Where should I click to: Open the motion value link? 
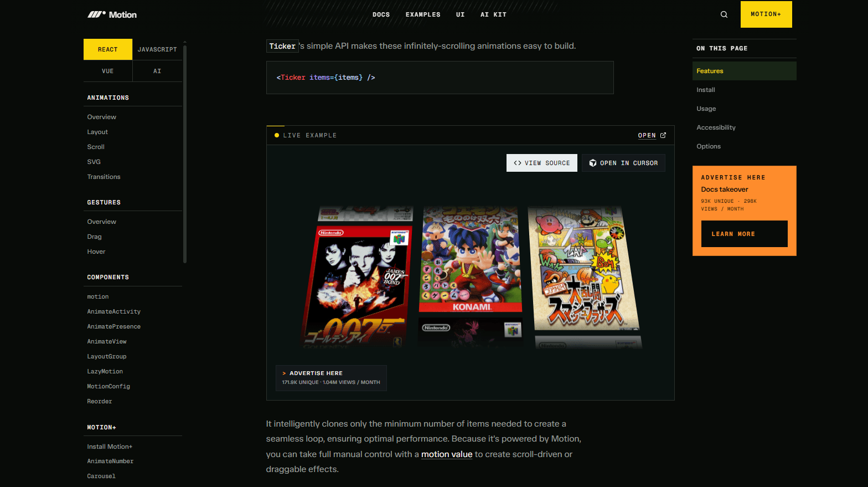(x=447, y=454)
